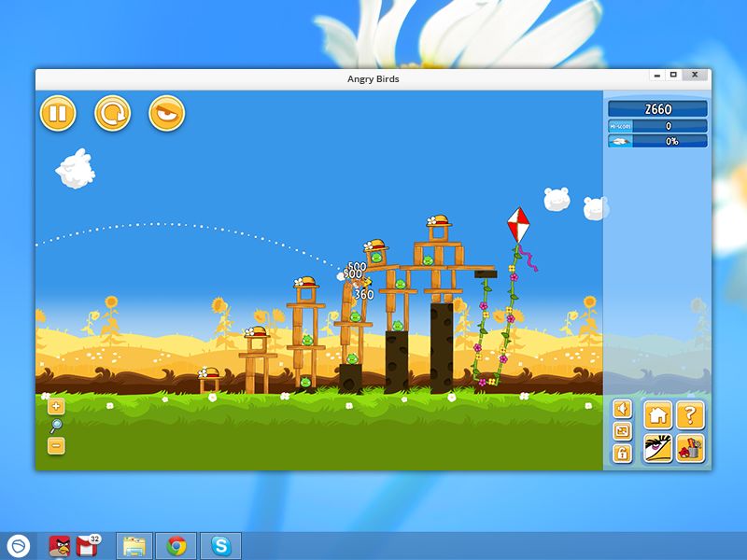747x560 pixels.
Task: Mute the game sound speaker icon
Action: (622, 409)
